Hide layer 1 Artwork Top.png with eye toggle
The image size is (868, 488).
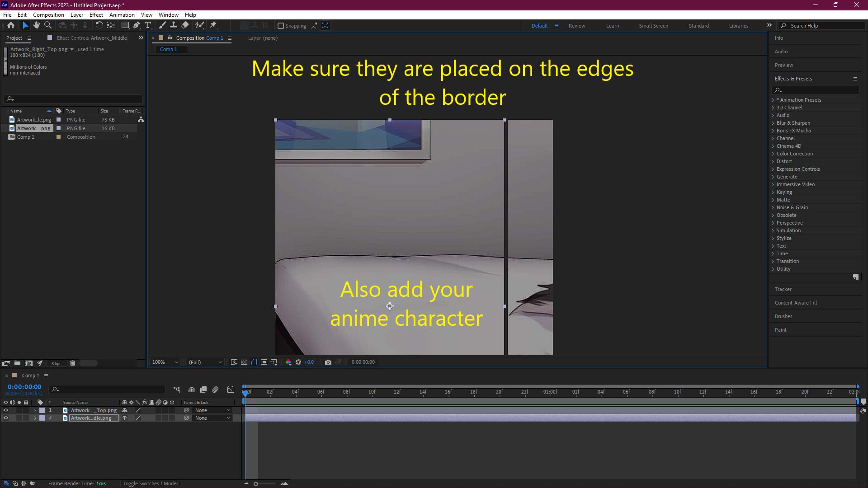pyautogui.click(x=6, y=410)
